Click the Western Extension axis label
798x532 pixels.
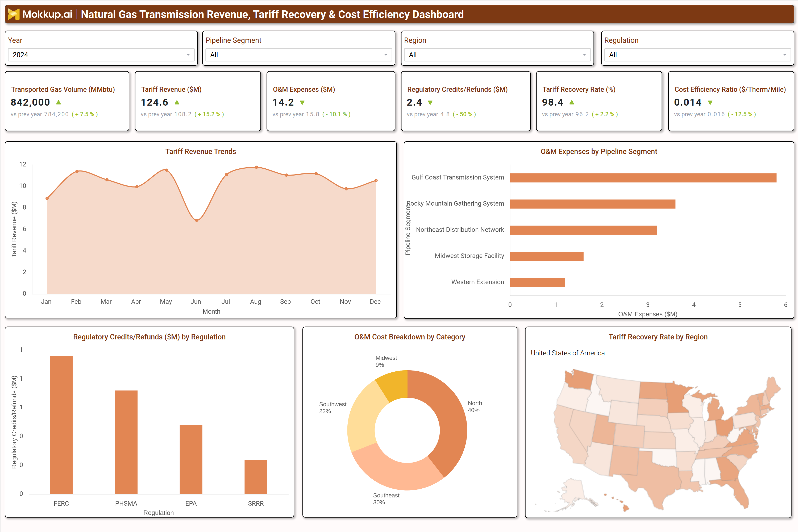pyautogui.click(x=477, y=282)
